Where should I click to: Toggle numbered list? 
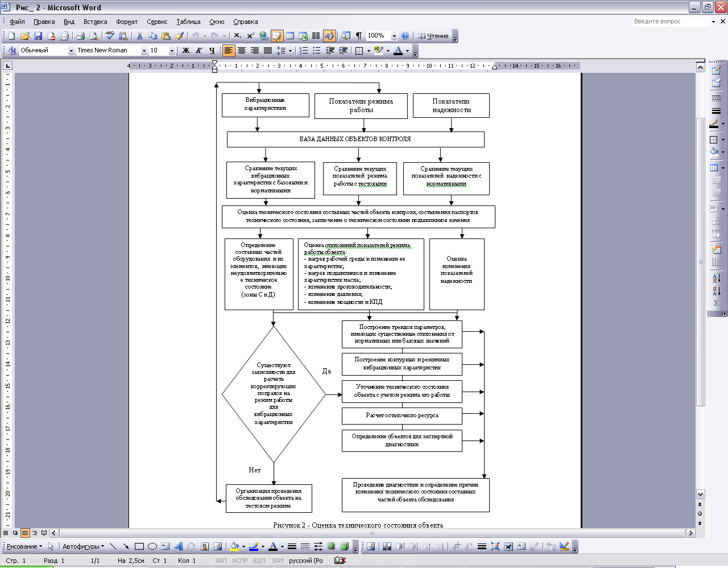pos(304,51)
